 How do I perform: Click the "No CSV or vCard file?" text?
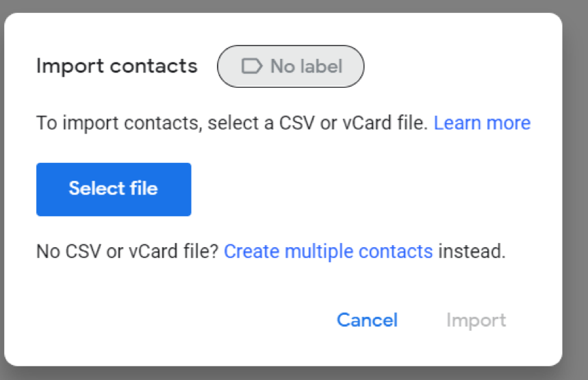[x=127, y=251]
